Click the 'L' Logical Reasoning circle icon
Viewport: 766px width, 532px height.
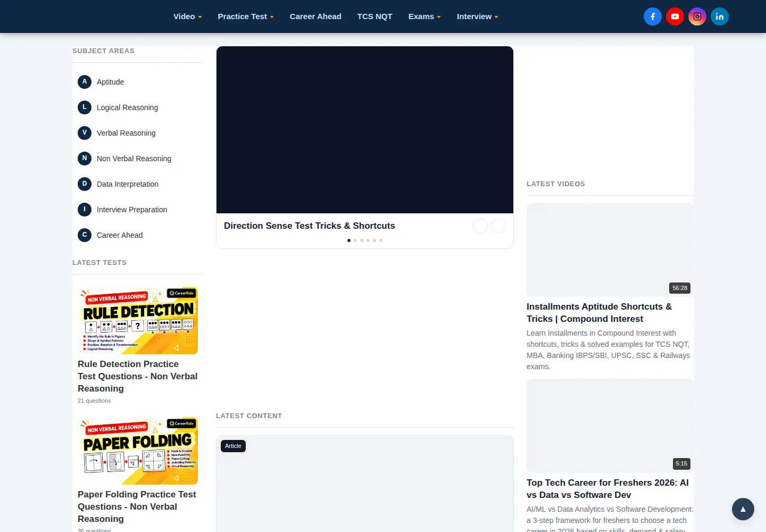tap(85, 107)
